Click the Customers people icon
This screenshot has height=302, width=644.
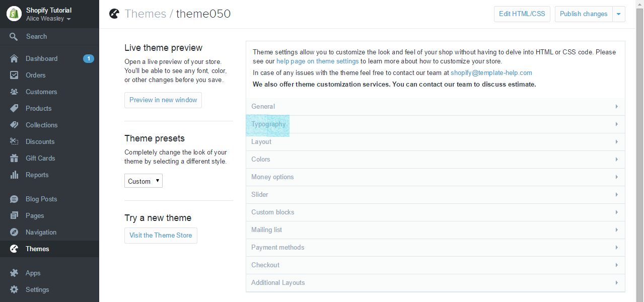14,92
